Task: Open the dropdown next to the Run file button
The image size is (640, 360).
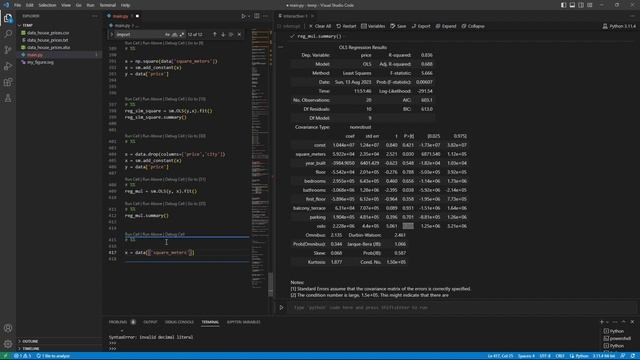Action: click(249, 16)
